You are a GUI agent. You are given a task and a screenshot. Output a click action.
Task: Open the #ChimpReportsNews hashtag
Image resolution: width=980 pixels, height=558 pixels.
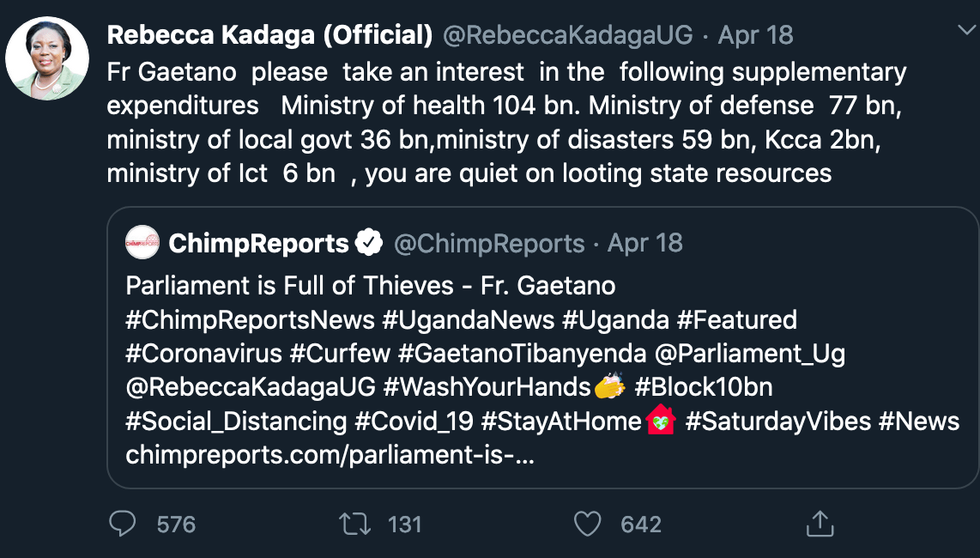250,320
